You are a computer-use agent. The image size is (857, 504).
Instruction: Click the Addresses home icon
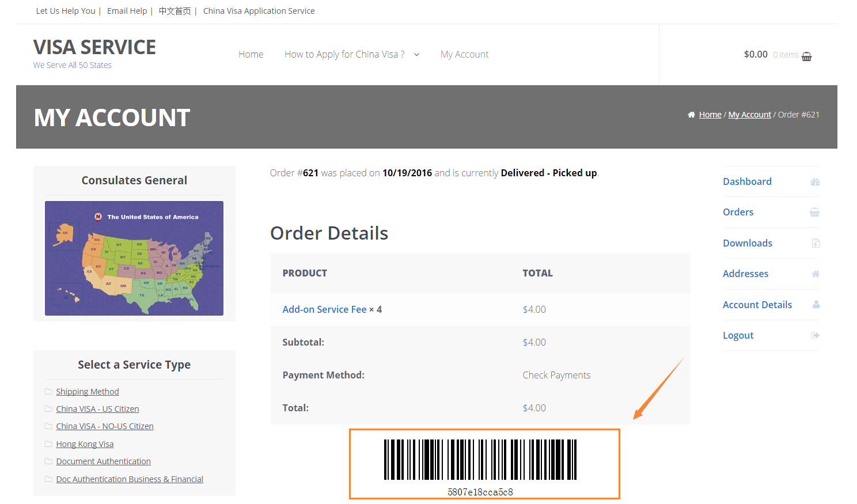(x=816, y=274)
